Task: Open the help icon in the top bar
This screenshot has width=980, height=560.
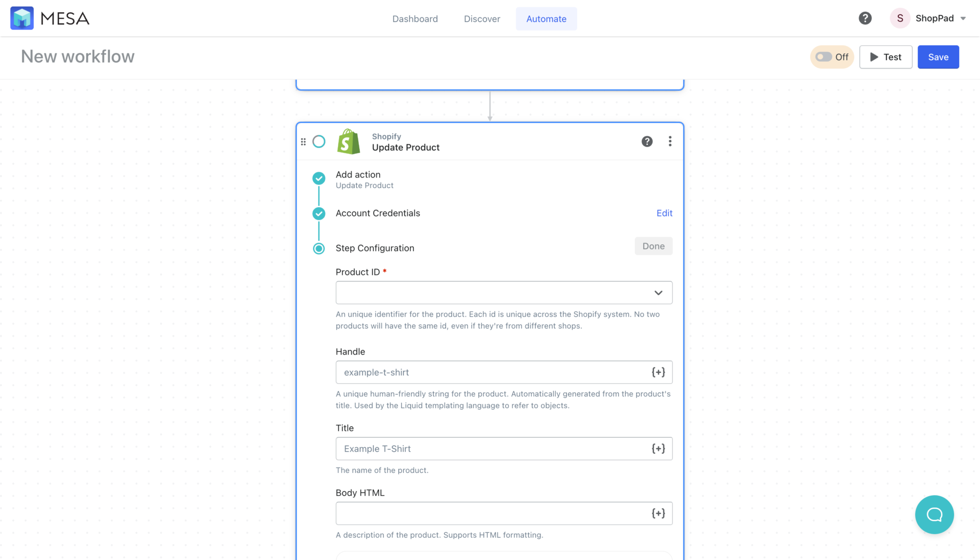Action: 865,18
